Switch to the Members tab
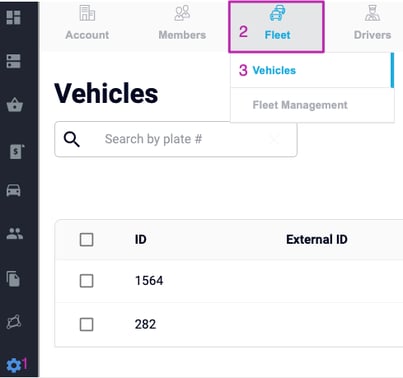The width and height of the screenshot is (403, 378). tap(182, 23)
